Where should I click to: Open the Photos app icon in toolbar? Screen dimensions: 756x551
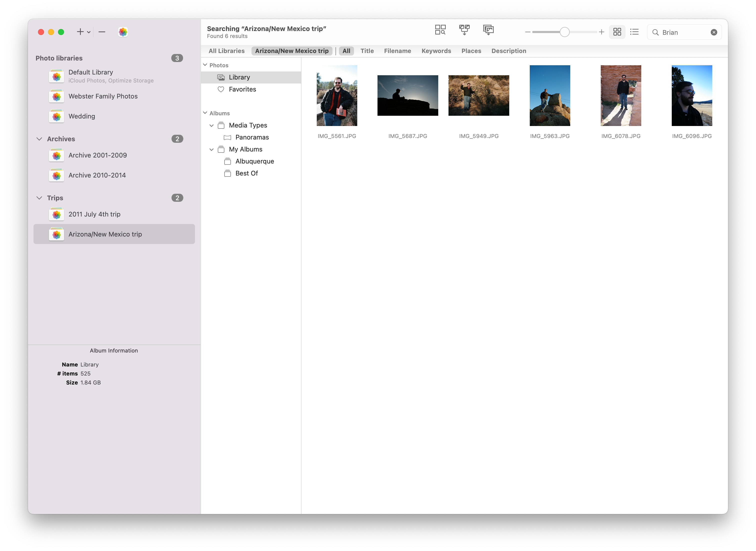[x=123, y=32]
